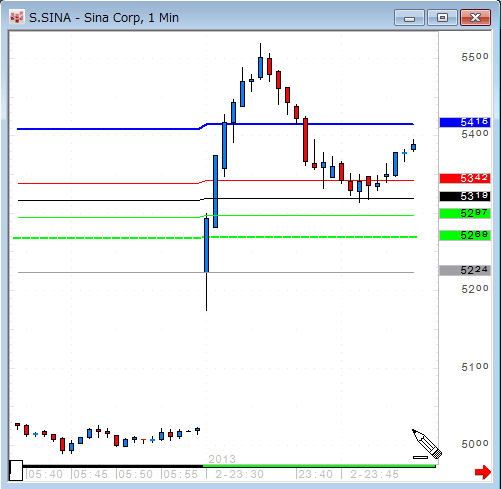Click the 2-23:45 time axis label
The width and height of the screenshot is (501, 489).
[x=374, y=474]
